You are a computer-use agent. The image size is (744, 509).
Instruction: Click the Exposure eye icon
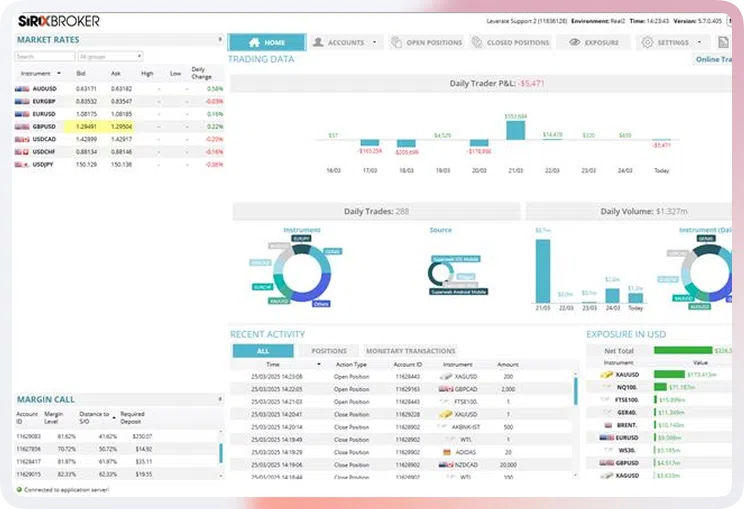(574, 43)
